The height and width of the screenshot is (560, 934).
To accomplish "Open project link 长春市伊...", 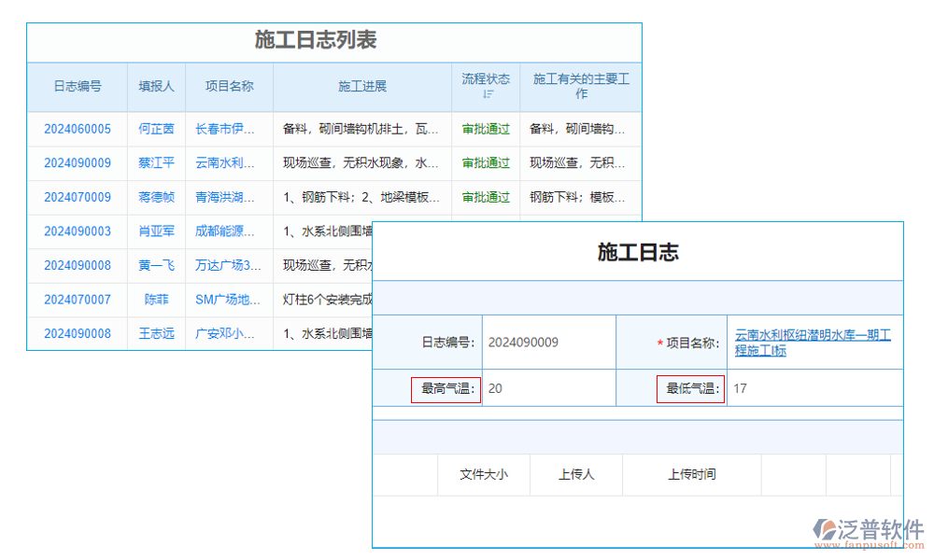I will [x=226, y=129].
